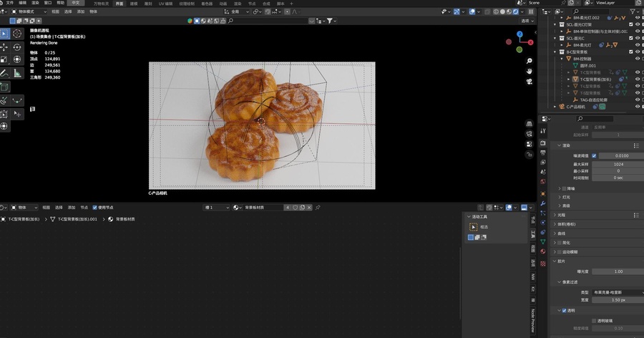Screen dimensions: 644x338
Task: Click the 中文 button in the top bar
Action: click(x=76, y=3)
